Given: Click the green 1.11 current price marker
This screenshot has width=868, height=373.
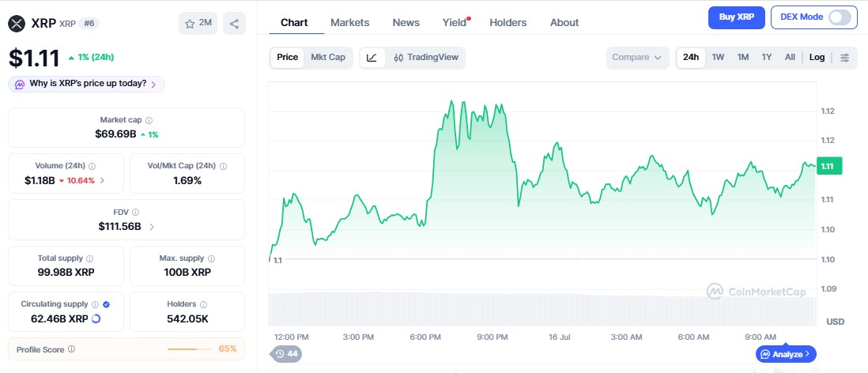Looking at the screenshot, I should 829,166.
